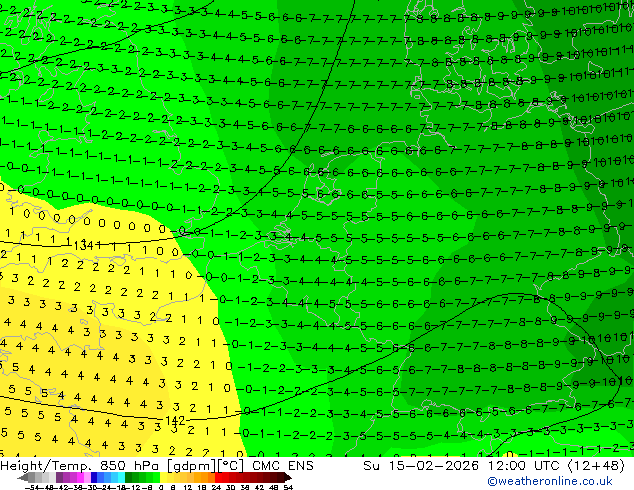The width and height of the screenshot is (634, 490).
Task: Click the bright yellow legend swatch above 0
Action: 163,477
